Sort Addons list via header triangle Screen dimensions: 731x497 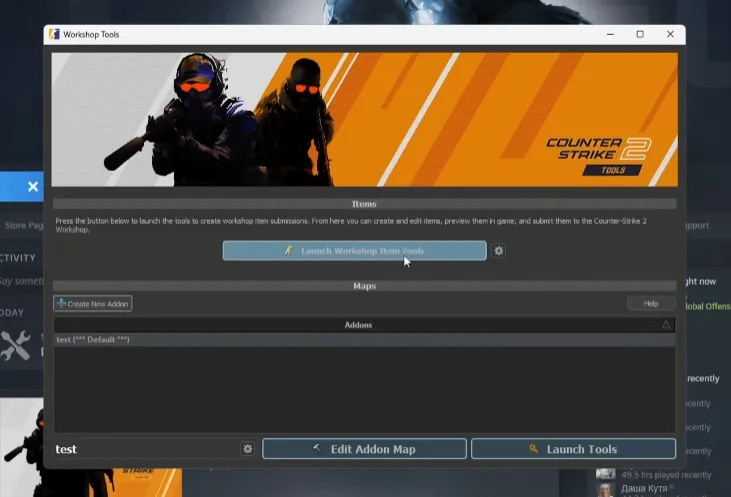click(666, 324)
